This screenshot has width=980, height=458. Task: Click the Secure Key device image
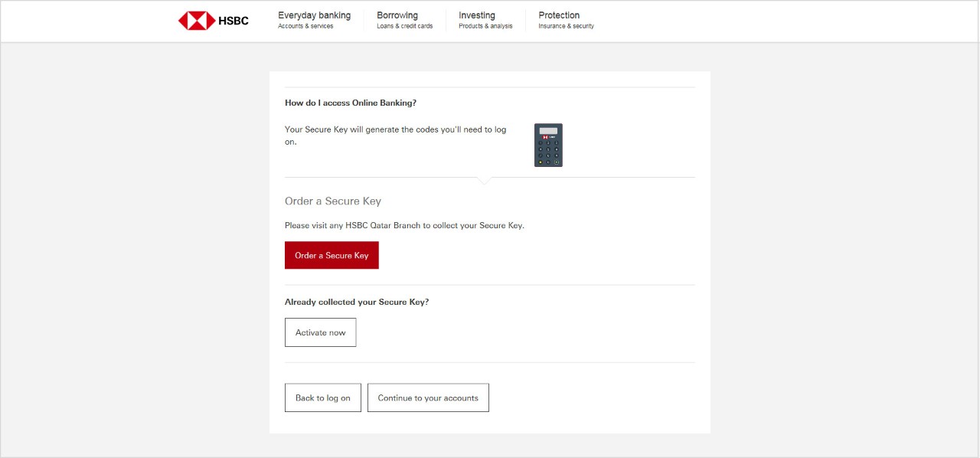[548, 146]
